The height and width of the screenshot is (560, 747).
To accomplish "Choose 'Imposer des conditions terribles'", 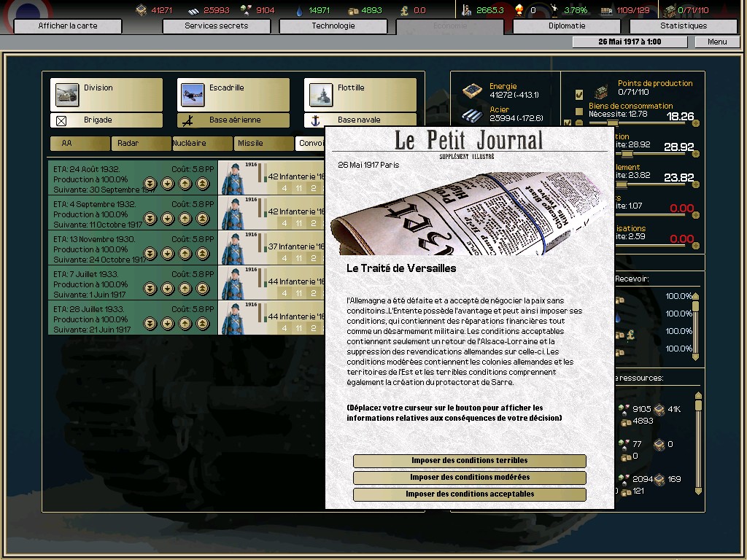I will [x=469, y=461].
